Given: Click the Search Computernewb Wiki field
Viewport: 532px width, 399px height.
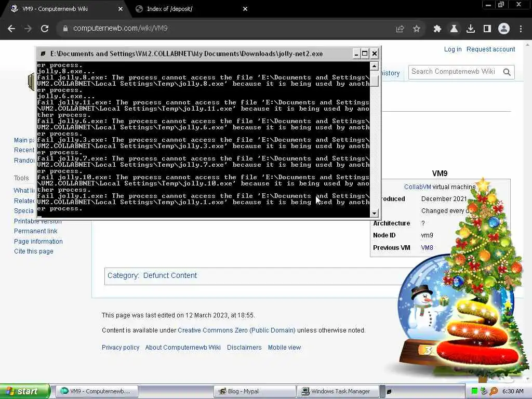Looking at the screenshot, I should (453, 72).
